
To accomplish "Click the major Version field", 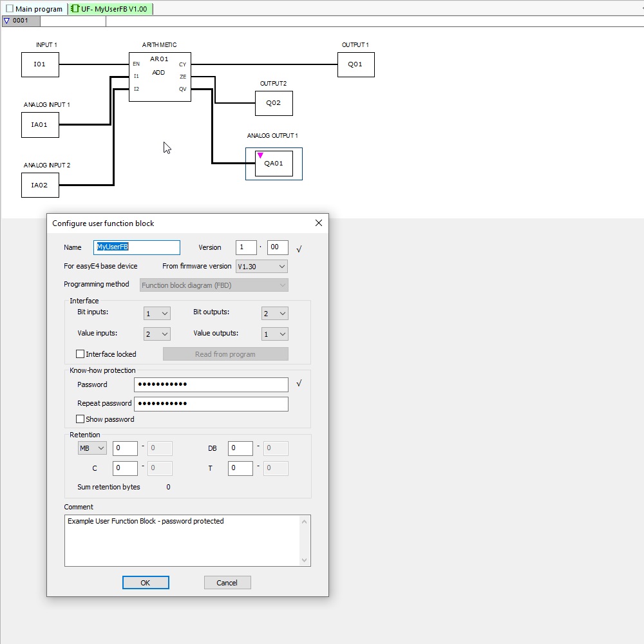I will click(246, 247).
